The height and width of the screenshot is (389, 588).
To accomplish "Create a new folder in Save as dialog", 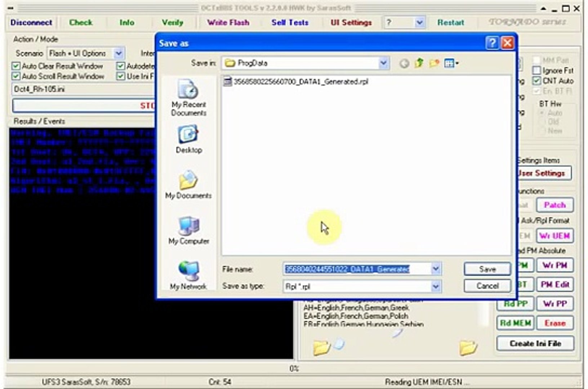I will pyautogui.click(x=434, y=63).
